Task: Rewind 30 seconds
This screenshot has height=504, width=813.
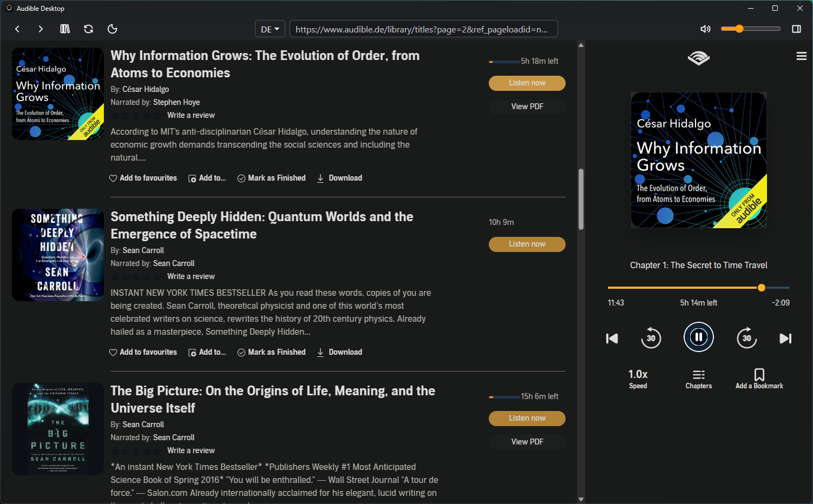Action: (651, 338)
